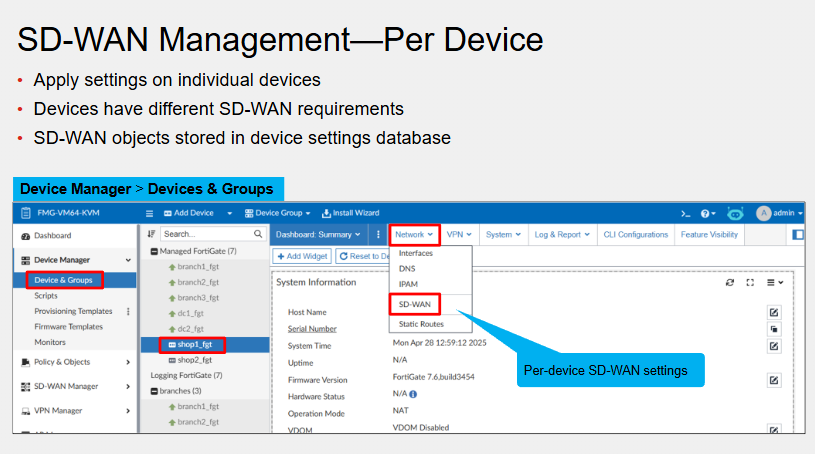
Task: Toggle the hamburger sidebar menu icon
Action: (x=149, y=213)
